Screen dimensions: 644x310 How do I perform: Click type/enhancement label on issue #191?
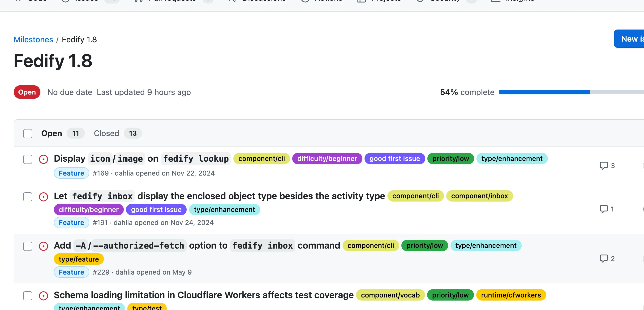coord(224,210)
